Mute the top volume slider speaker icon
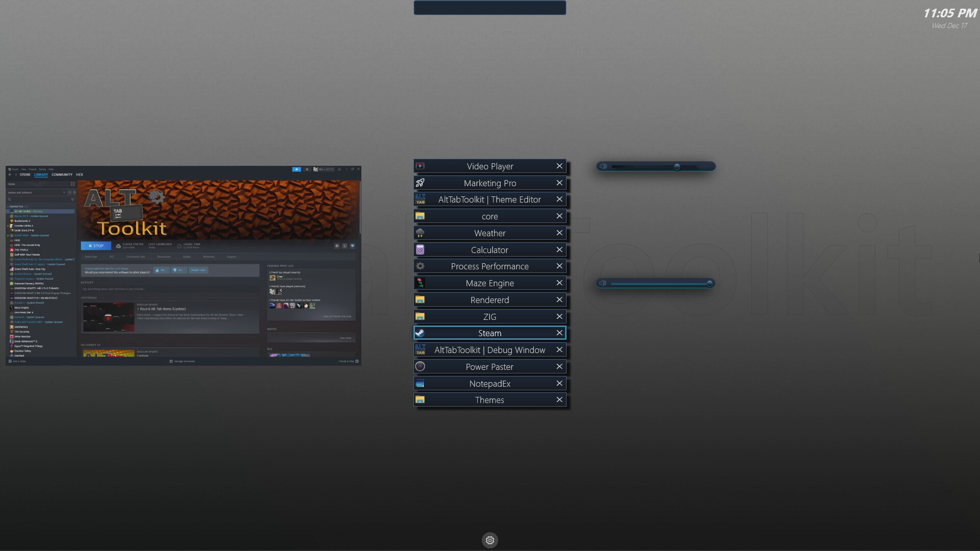 [x=604, y=166]
